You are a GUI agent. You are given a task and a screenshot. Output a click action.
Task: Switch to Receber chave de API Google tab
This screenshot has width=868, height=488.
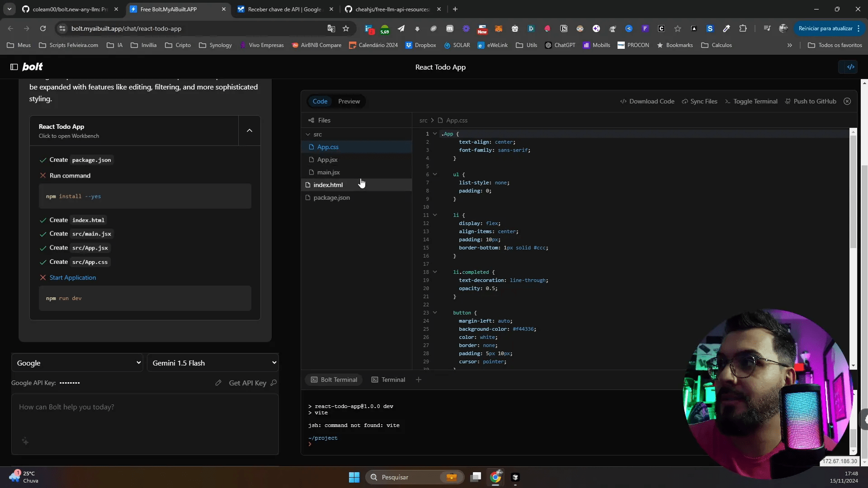point(285,9)
